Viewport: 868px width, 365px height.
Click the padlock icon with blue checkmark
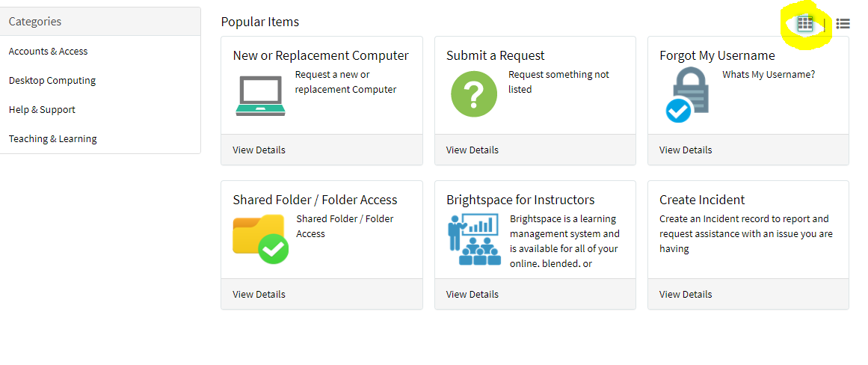pos(688,95)
